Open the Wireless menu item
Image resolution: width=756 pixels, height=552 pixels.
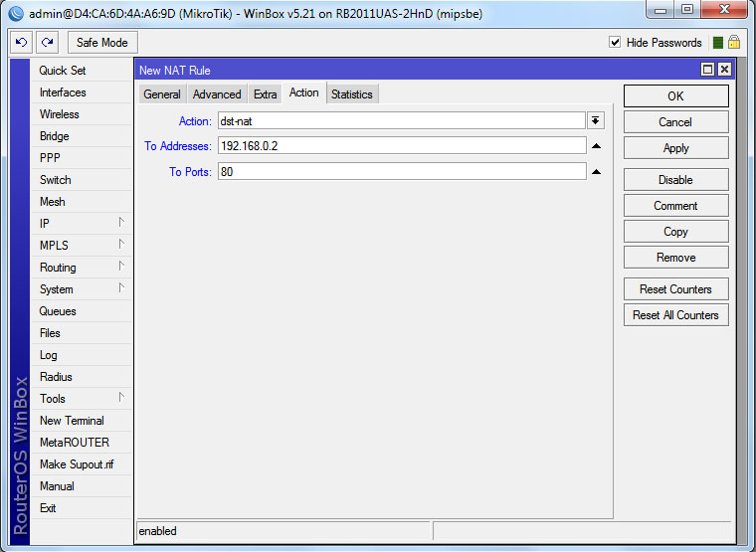(59, 114)
